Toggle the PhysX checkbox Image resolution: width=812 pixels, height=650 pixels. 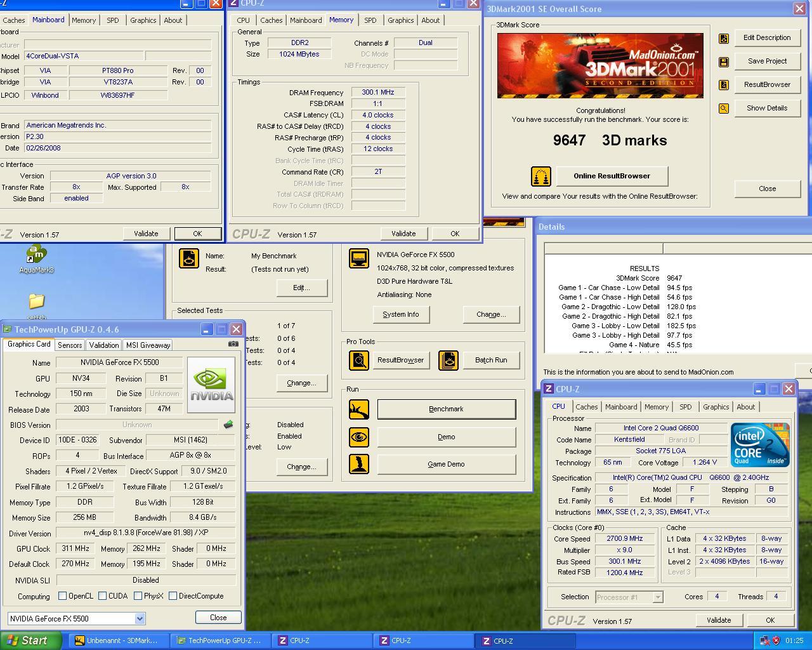[138, 596]
